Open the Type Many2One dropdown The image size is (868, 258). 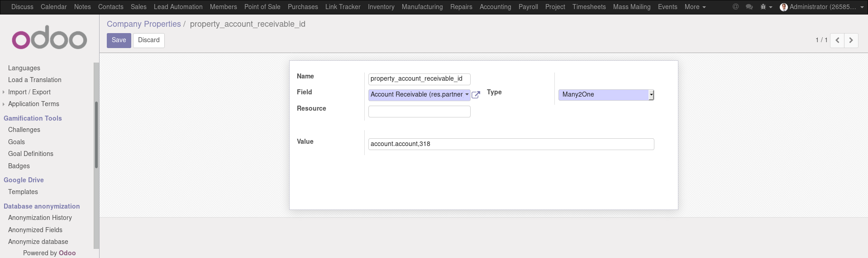606,95
